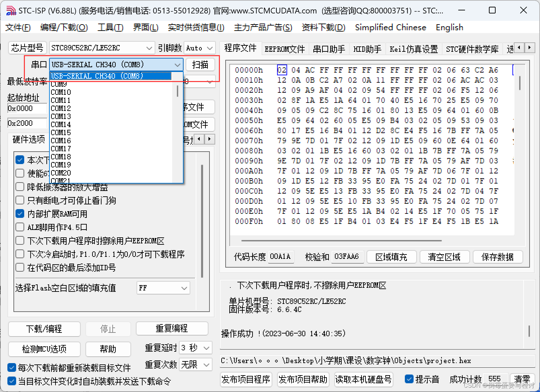Enable 降低振荡器的放大增益 option
Screen dimensions: 540x392
(x=20, y=187)
